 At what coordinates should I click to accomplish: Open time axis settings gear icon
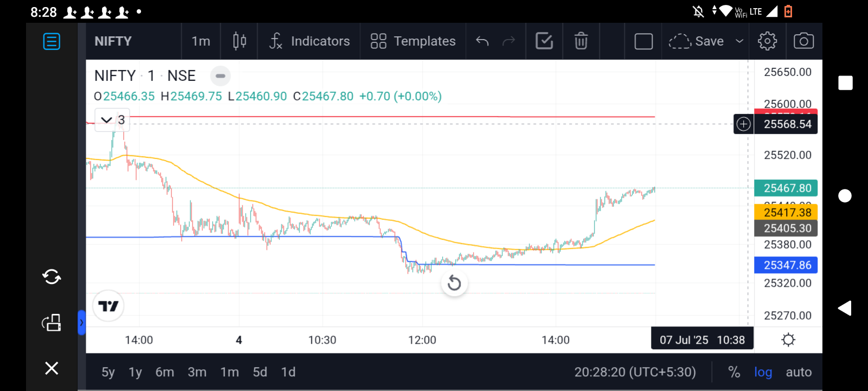[x=788, y=340]
